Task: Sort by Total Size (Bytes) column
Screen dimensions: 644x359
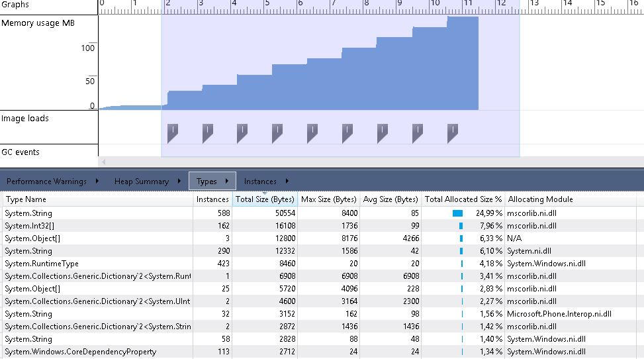Action: (x=265, y=199)
